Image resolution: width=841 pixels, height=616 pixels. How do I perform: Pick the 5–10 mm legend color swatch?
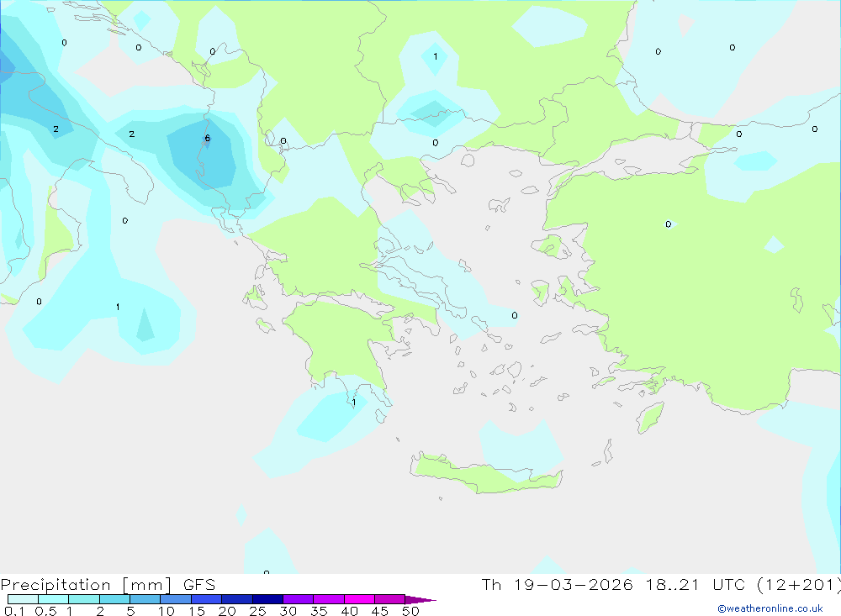coord(145,599)
